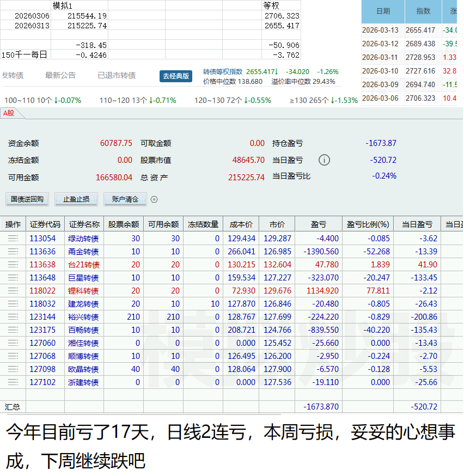Click the 操作 column header
This screenshot has height=476, width=464.
pos(13,224)
